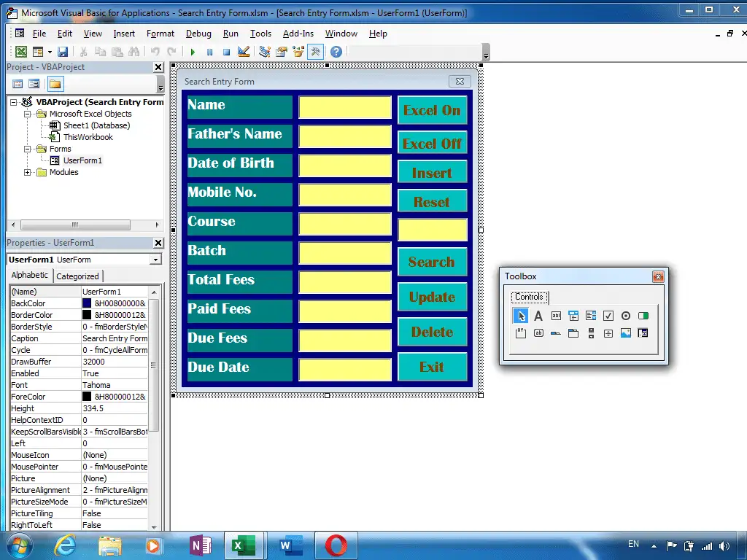Select the ComboBox tool in Toolbox
747x560 pixels.
pyautogui.click(x=573, y=315)
